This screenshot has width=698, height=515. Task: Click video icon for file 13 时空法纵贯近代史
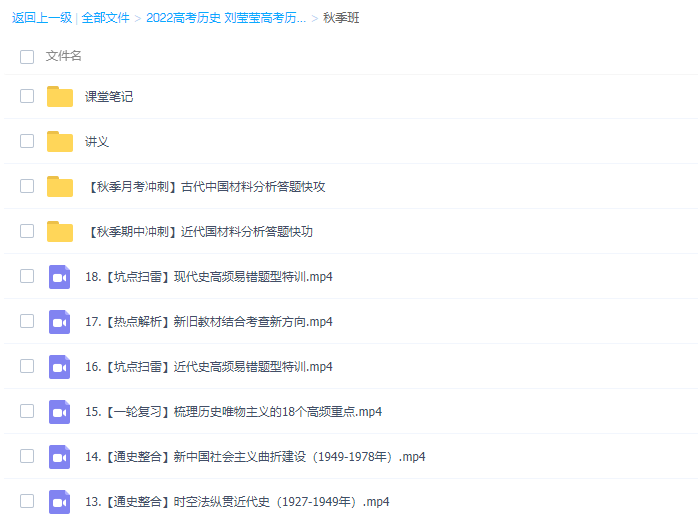[60, 502]
